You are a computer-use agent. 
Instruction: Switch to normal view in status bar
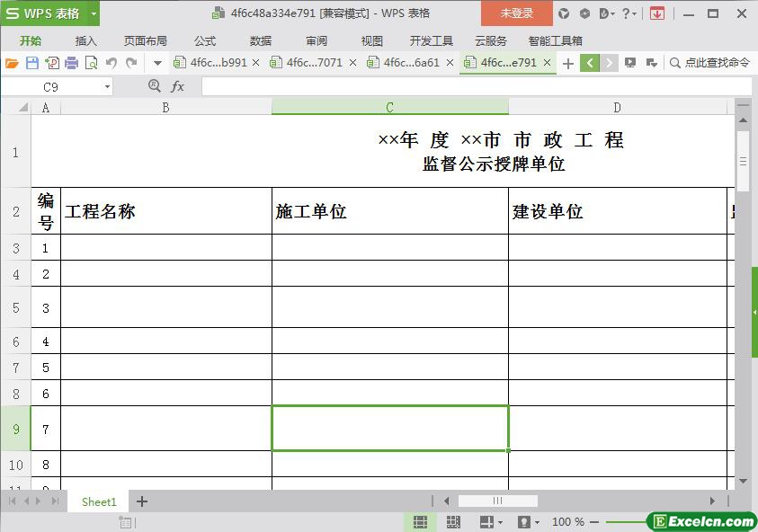pyautogui.click(x=420, y=522)
